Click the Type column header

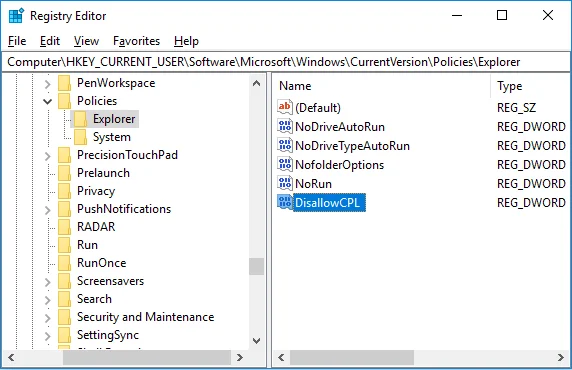pyautogui.click(x=530, y=86)
